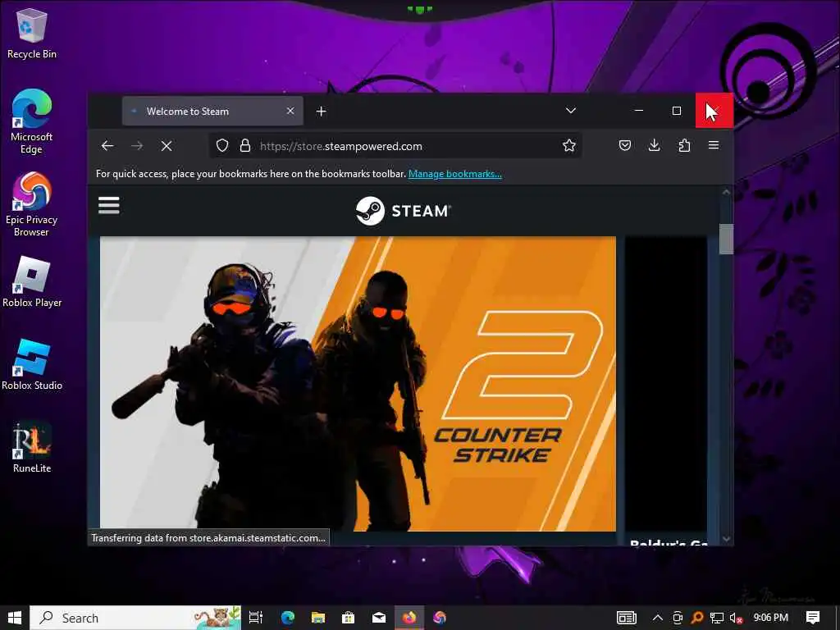Open Epic Privacy Browser from the taskbar
The height and width of the screenshot is (630, 840).
[x=440, y=618]
